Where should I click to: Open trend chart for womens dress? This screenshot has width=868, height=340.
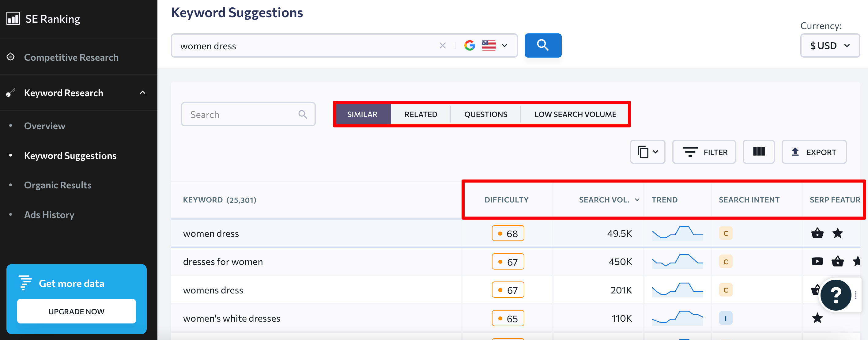tap(677, 289)
